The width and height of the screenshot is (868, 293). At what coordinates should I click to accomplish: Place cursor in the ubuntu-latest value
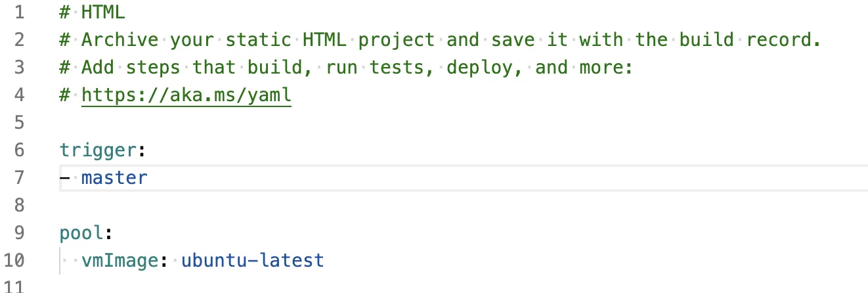(252, 260)
